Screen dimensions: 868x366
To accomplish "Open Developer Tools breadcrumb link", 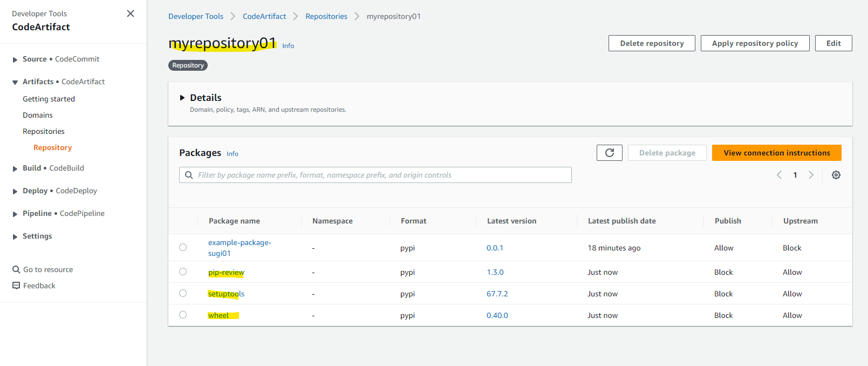I will pyautogui.click(x=196, y=16).
